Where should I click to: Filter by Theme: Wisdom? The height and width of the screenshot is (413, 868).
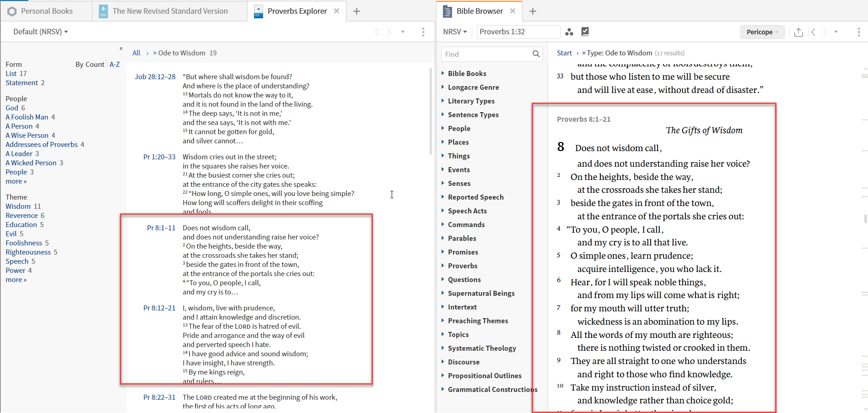pyautogui.click(x=18, y=206)
